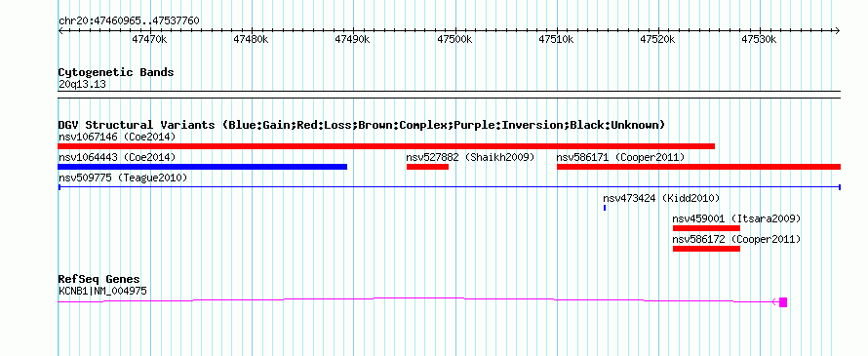Select the nsv459001 (Itsara2009) red bar

coord(706,228)
